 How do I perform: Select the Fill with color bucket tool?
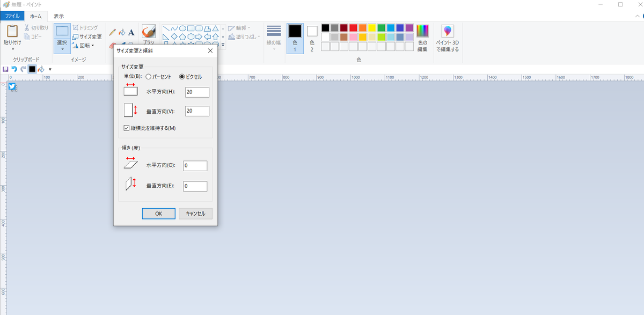click(x=122, y=32)
